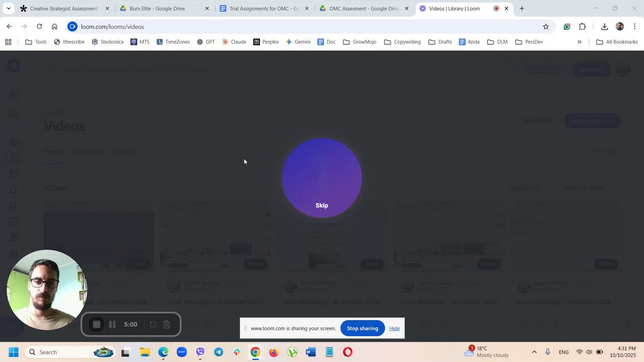
Task: Launch Microsoft Edge from taskbar
Action: [163, 352]
